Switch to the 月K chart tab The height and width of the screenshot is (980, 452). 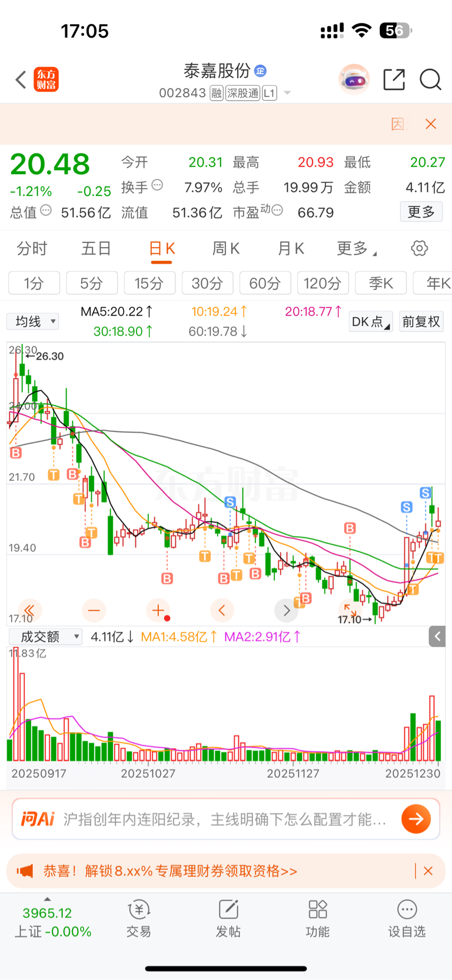(x=291, y=248)
